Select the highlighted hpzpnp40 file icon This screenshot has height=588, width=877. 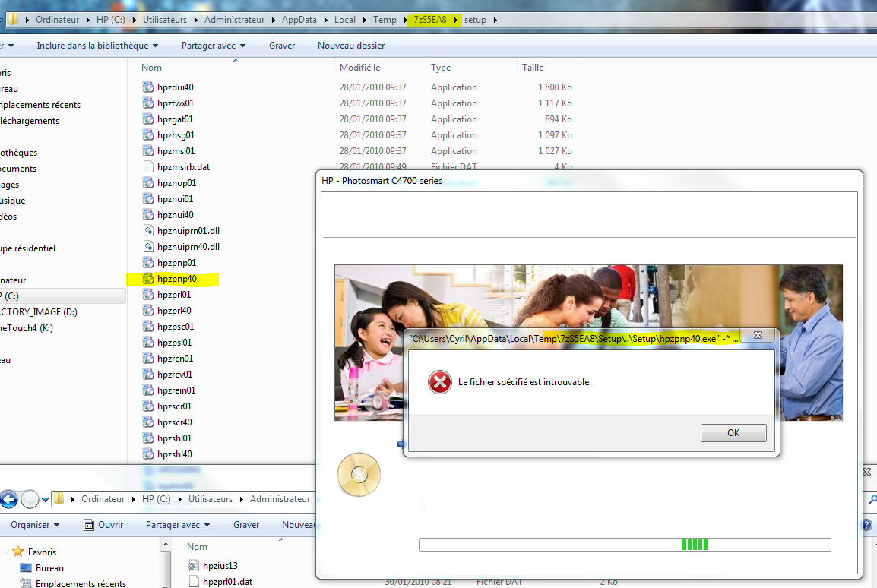tap(148, 278)
